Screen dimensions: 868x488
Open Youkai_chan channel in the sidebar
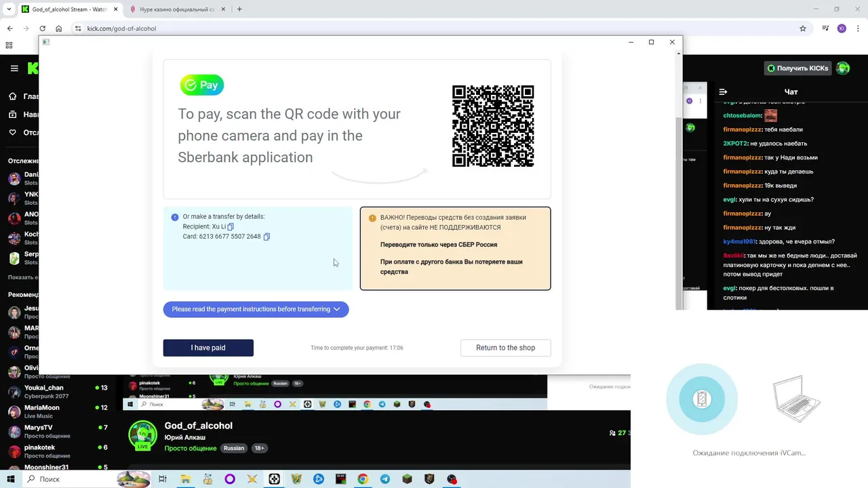click(x=58, y=392)
